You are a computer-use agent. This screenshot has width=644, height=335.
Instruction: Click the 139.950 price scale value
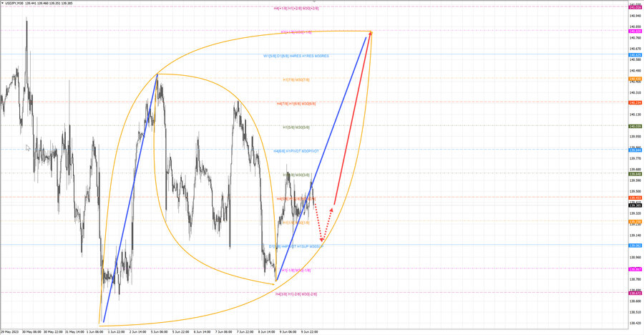tap(635, 137)
